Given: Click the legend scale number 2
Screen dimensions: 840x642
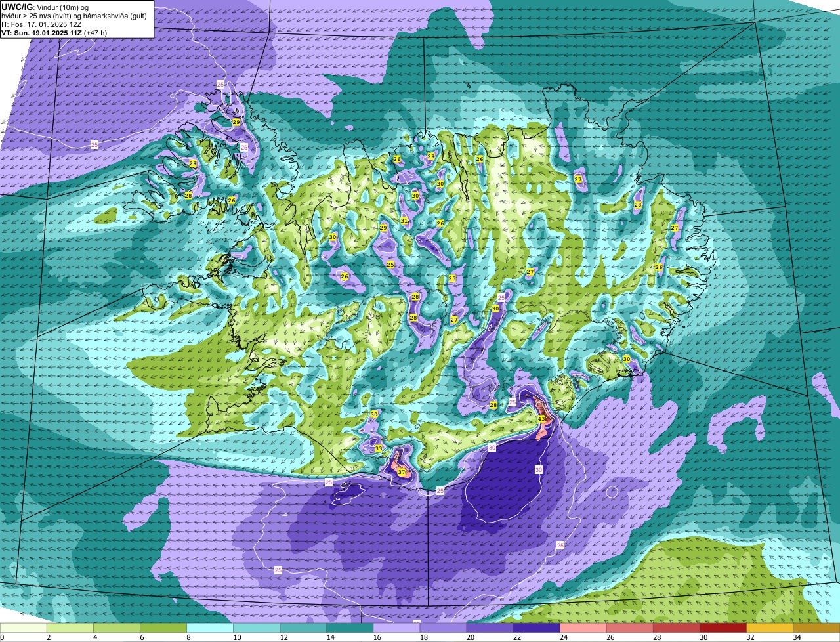Looking at the screenshot, I should pyautogui.click(x=48, y=637).
